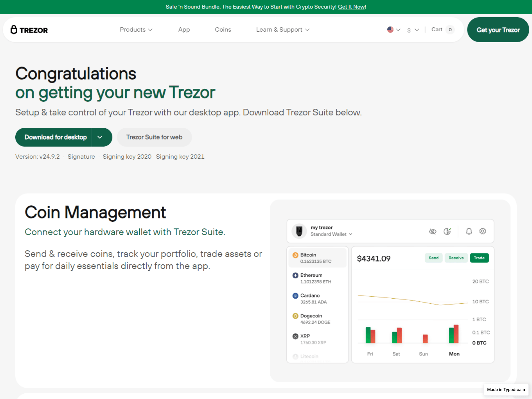Open the Signing key 2021 link
The image size is (532, 399).
[180, 157]
